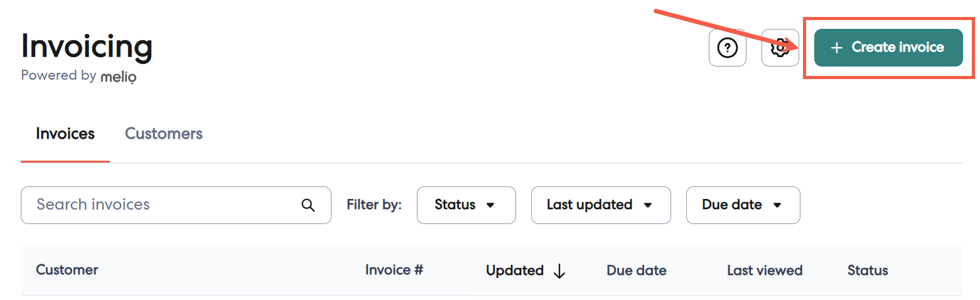The image size is (980, 300).
Task: Click the Updated column header text
Action: point(514,271)
